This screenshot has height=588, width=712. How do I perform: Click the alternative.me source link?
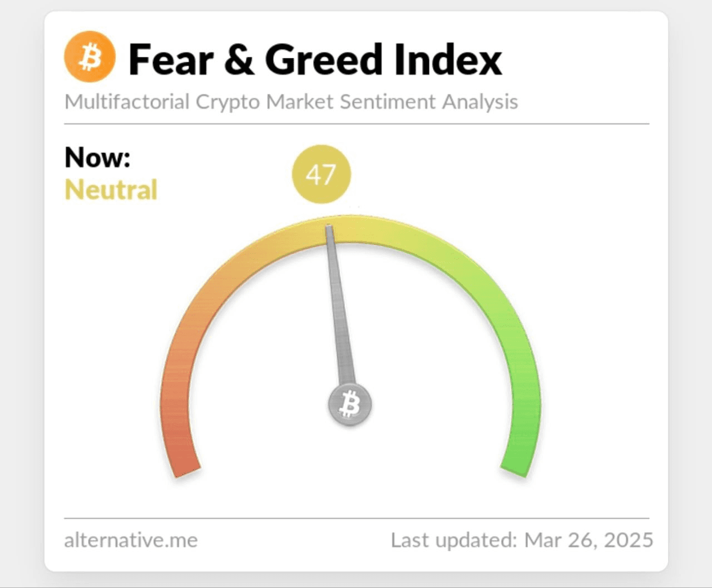131,540
